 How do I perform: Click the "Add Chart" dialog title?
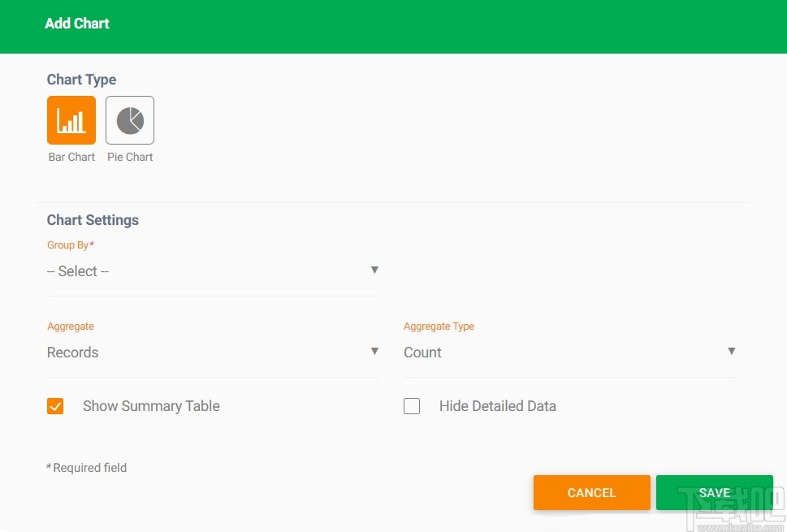[x=77, y=24]
